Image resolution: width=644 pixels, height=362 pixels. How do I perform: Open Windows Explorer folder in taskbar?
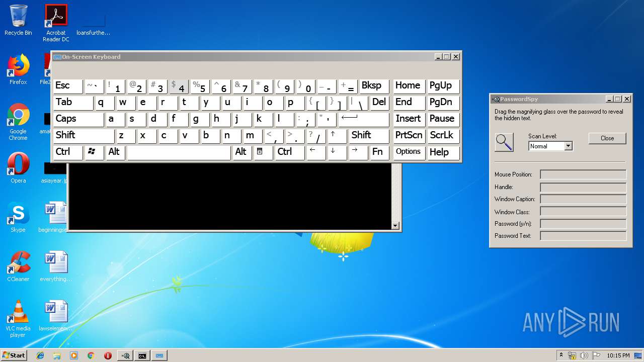pyautogui.click(x=57, y=355)
